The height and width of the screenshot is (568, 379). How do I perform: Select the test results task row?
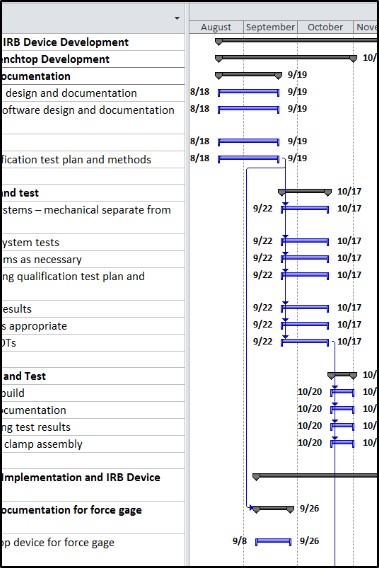click(x=92, y=427)
